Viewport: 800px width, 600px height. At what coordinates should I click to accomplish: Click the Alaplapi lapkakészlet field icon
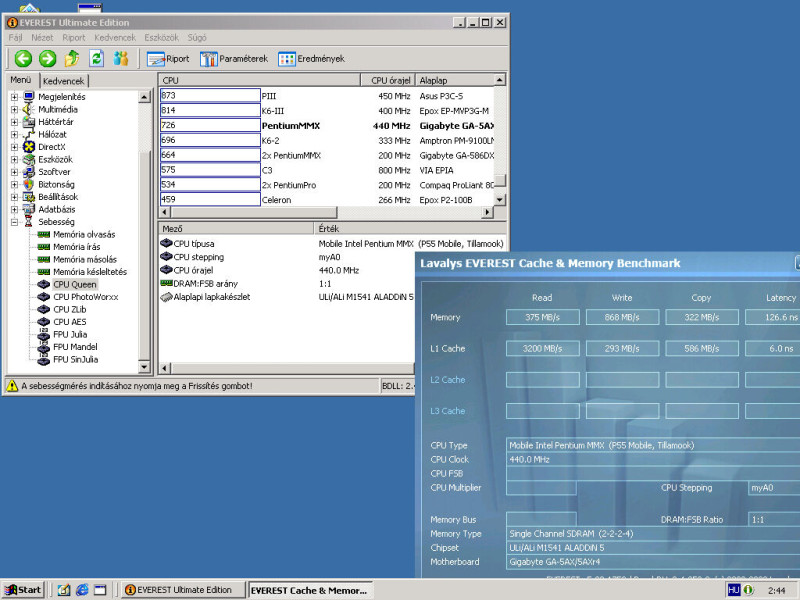pos(166,297)
